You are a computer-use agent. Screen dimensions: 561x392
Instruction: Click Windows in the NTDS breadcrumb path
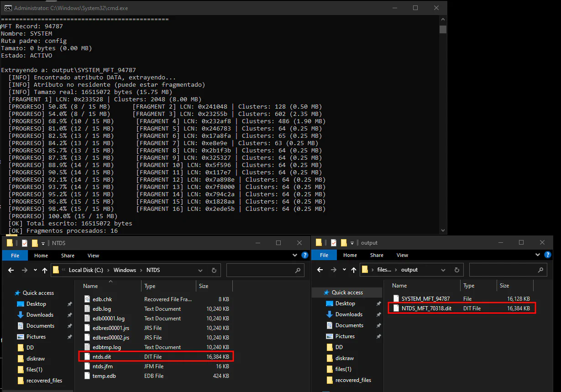tap(125, 270)
